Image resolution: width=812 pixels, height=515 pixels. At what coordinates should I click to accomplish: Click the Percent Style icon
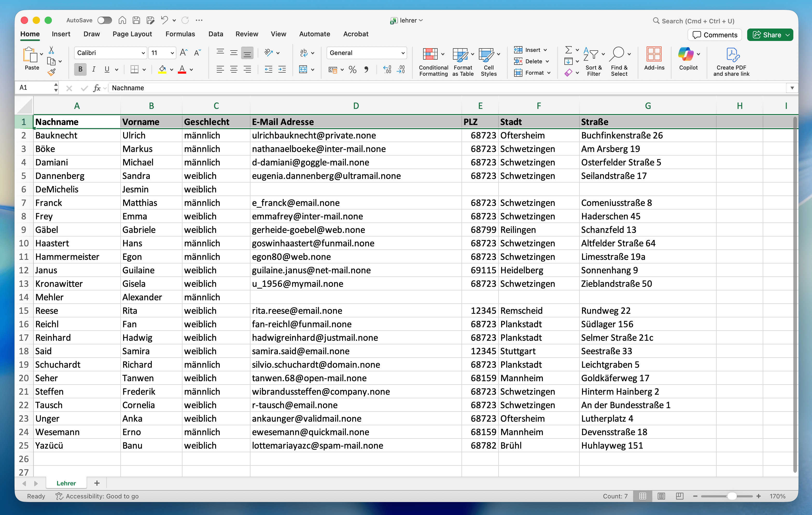coord(352,70)
